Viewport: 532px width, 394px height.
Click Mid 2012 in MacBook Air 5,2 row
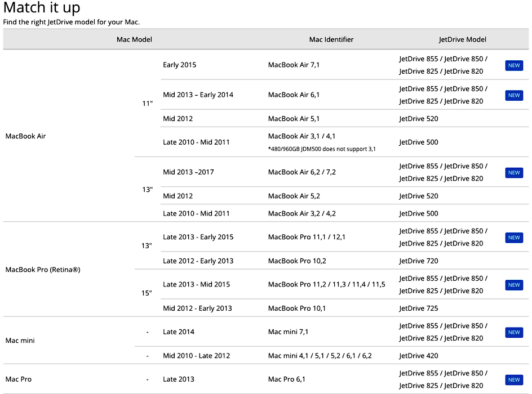coord(178,196)
